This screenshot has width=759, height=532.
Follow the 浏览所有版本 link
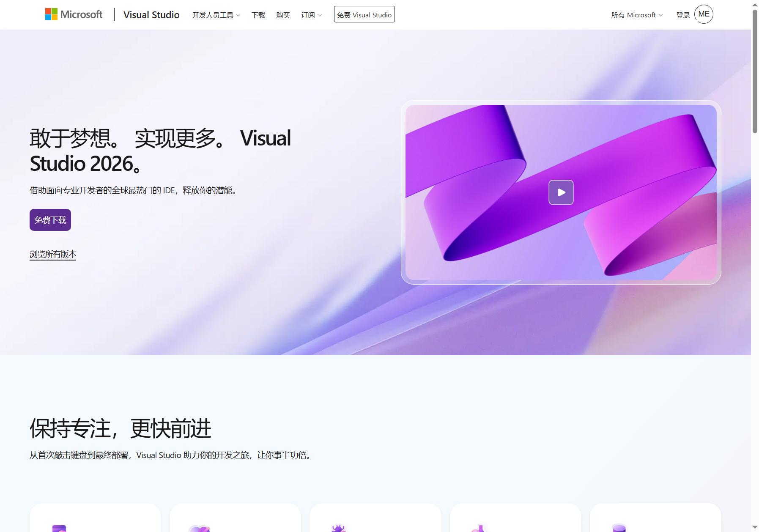click(x=53, y=254)
